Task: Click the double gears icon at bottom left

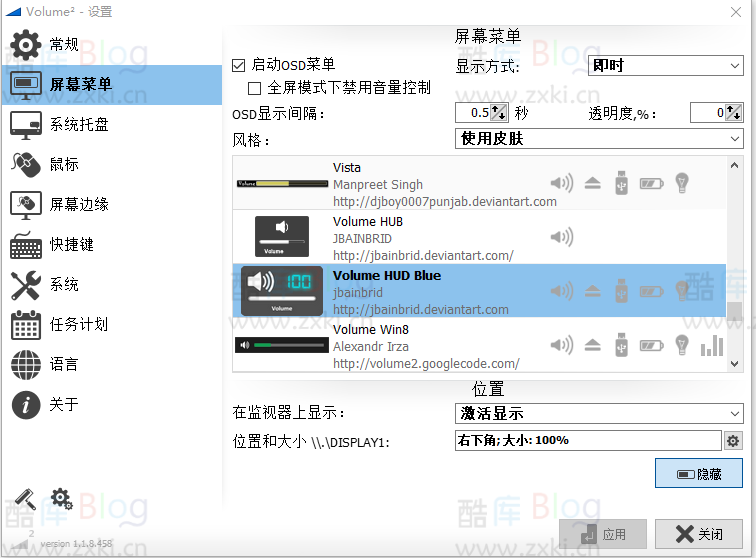Action: (62, 499)
